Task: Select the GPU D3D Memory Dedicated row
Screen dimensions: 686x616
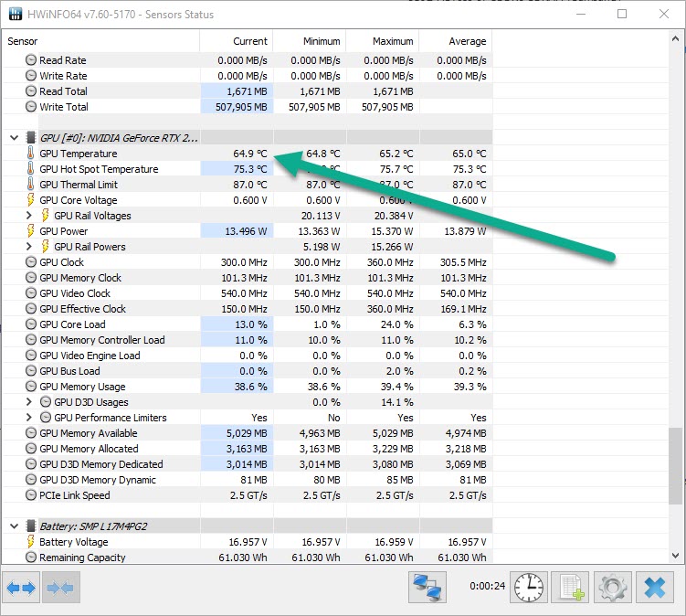Action: pos(248,464)
